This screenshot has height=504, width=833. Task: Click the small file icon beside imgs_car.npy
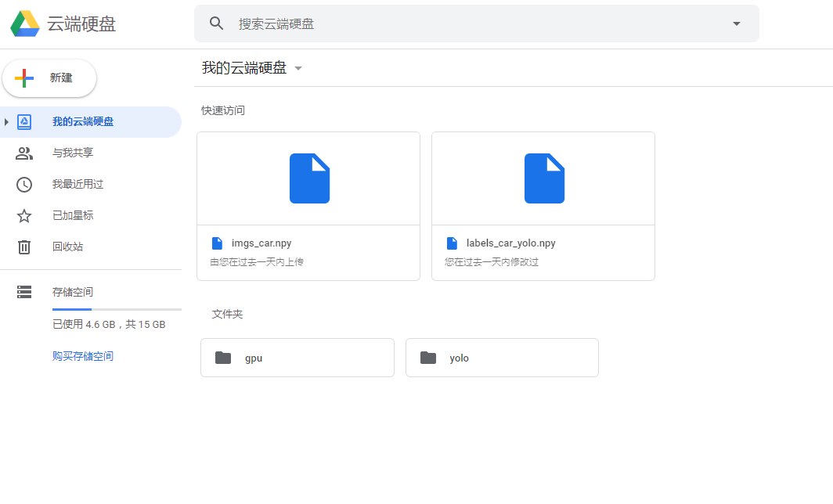[218, 243]
